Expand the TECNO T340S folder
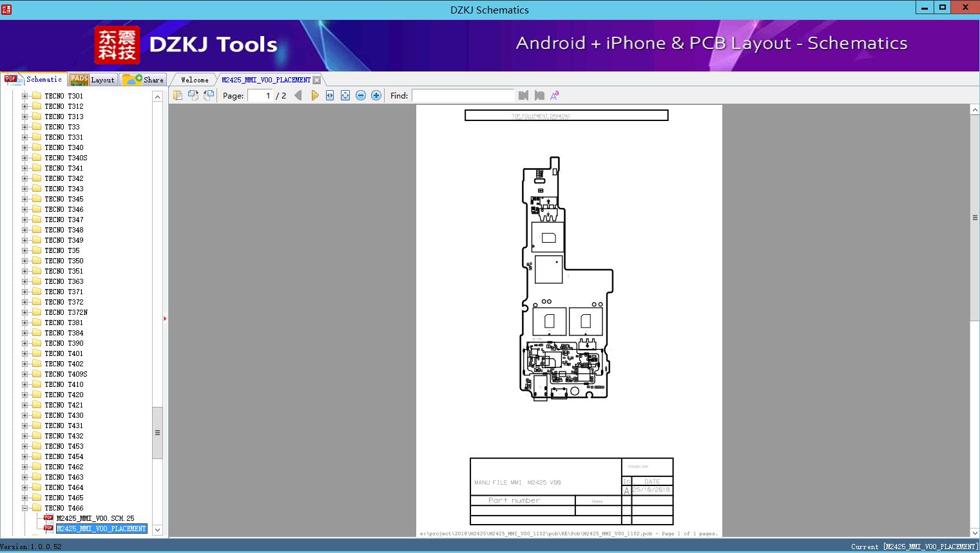 pos(24,158)
